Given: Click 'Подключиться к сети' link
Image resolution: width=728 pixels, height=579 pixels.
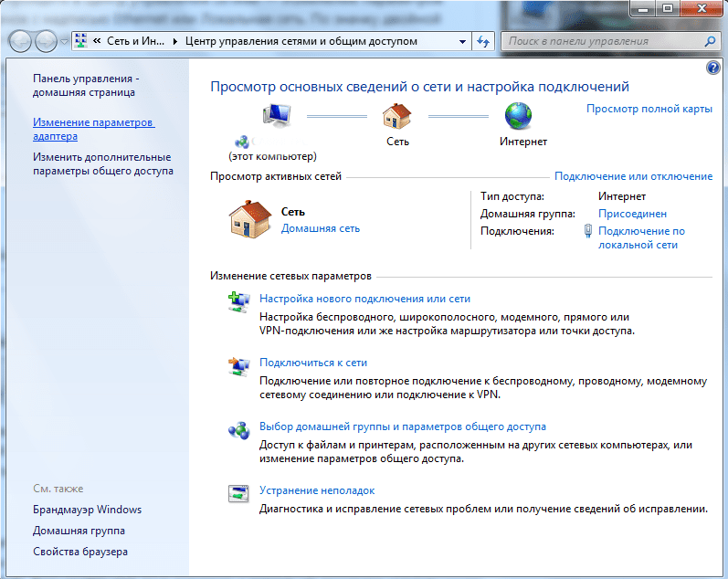Looking at the screenshot, I should pyautogui.click(x=313, y=363).
